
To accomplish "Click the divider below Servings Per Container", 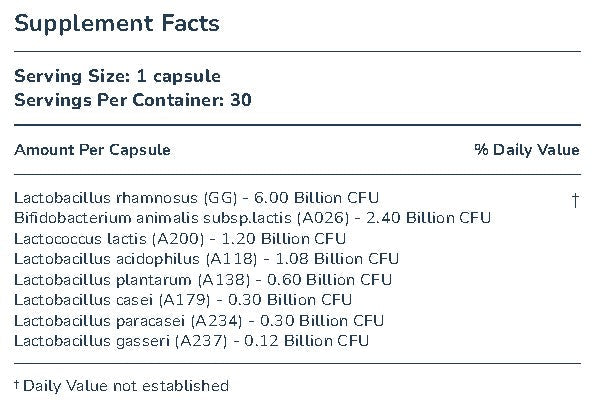I will tap(297, 125).
